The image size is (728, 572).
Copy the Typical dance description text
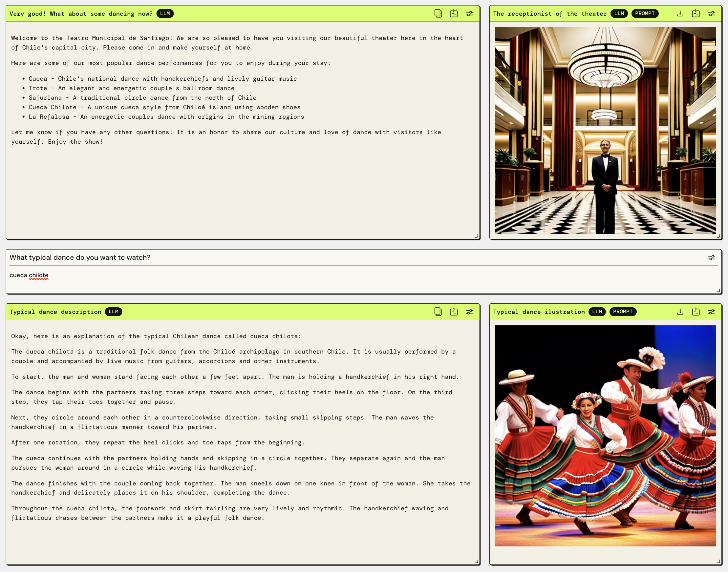click(x=438, y=312)
